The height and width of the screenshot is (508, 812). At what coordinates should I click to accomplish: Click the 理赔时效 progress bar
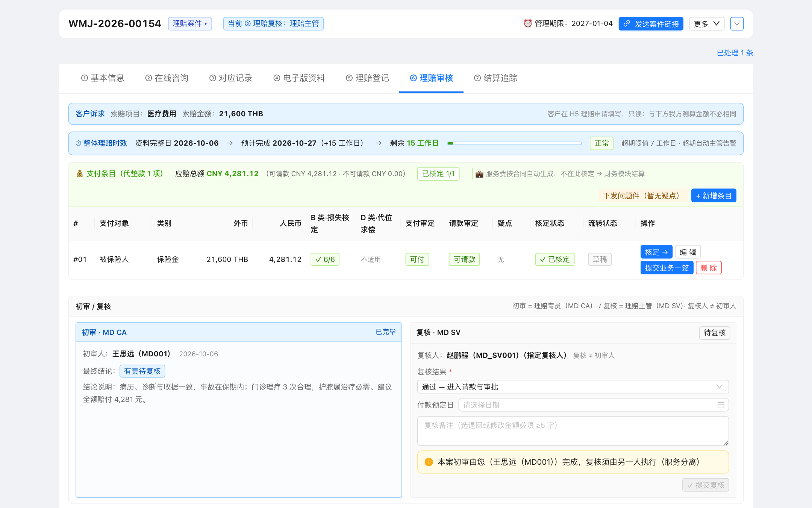[x=514, y=143]
